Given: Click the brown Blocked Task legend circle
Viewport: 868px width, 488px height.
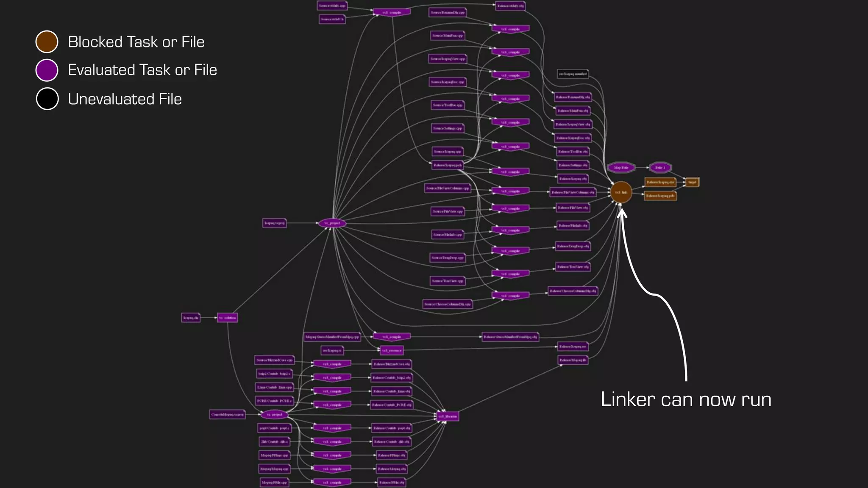Looking at the screenshot, I should pyautogui.click(x=47, y=42).
